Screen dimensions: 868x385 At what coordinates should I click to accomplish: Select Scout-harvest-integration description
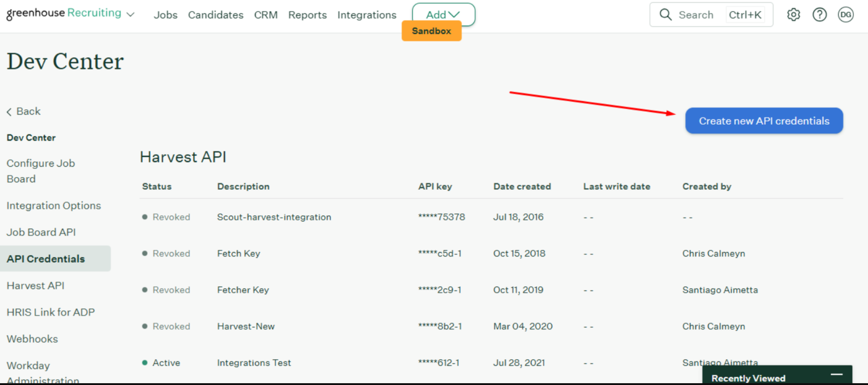point(274,217)
